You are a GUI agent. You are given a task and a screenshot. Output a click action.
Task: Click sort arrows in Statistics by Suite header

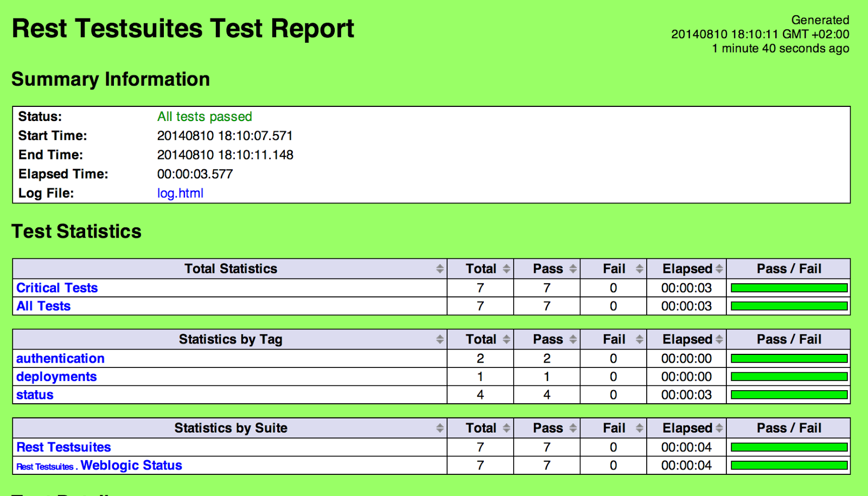(439, 428)
